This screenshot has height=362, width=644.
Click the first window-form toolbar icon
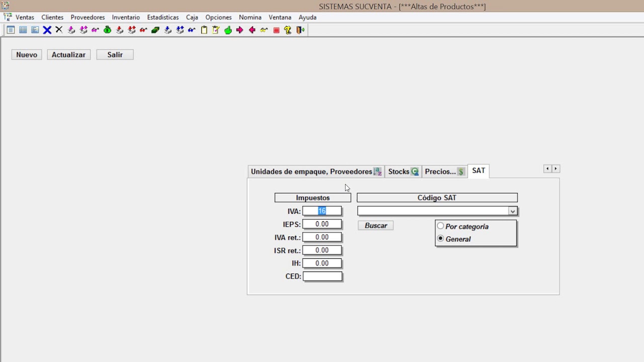[11, 30]
